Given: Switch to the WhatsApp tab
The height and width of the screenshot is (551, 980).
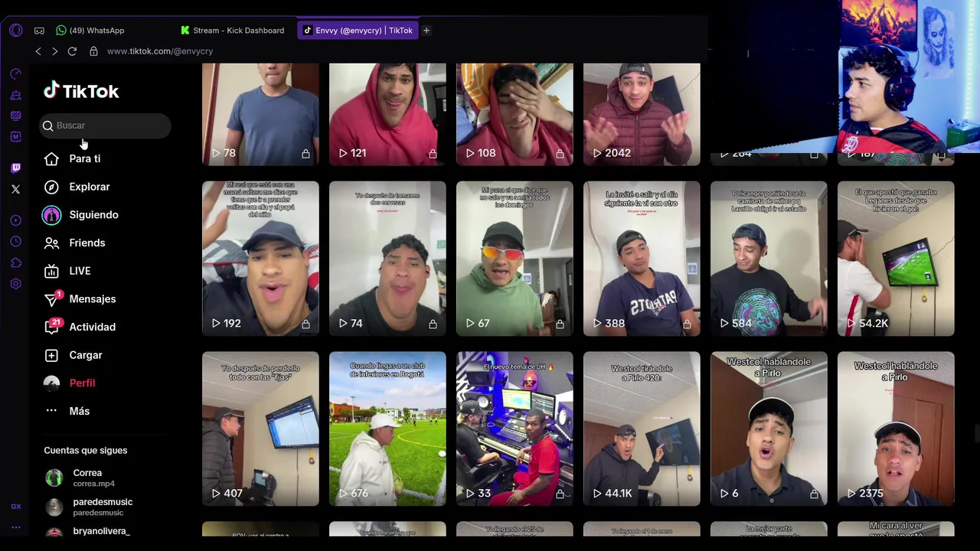Looking at the screenshot, I should pyautogui.click(x=90, y=31).
